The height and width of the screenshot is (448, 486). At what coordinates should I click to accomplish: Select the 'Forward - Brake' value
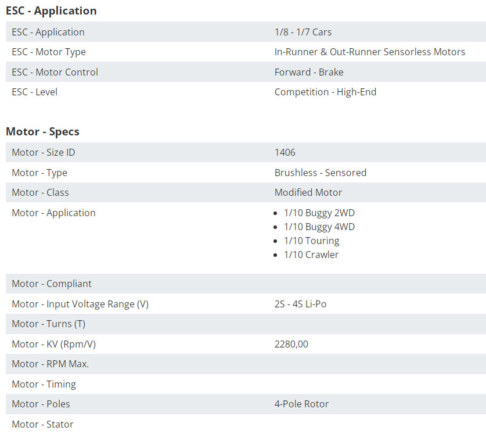tap(308, 72)
